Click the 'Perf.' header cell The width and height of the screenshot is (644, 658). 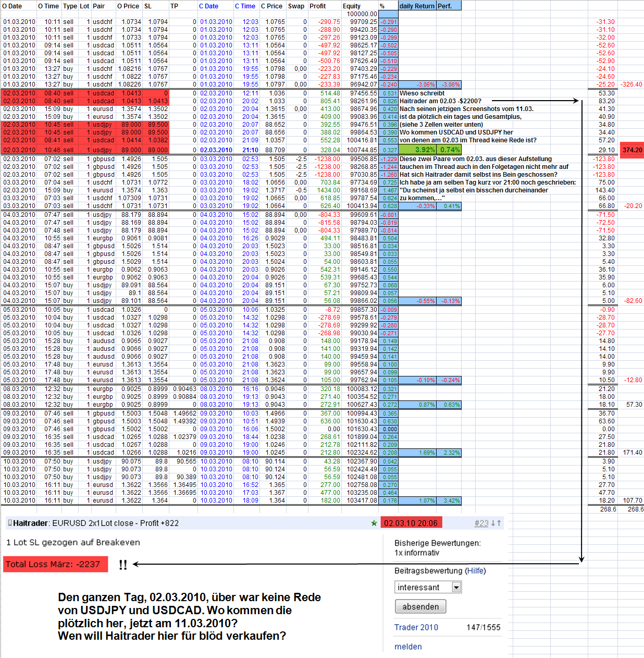click(x=449, y=6)
